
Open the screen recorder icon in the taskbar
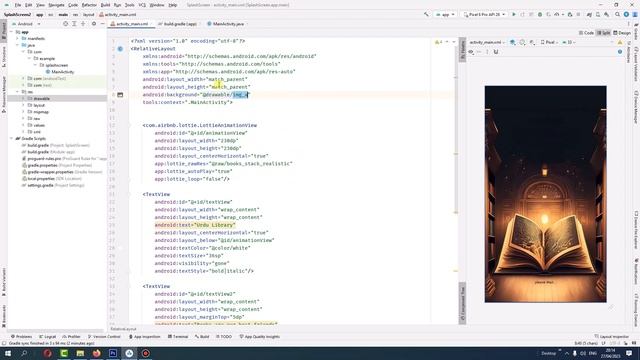146,353
